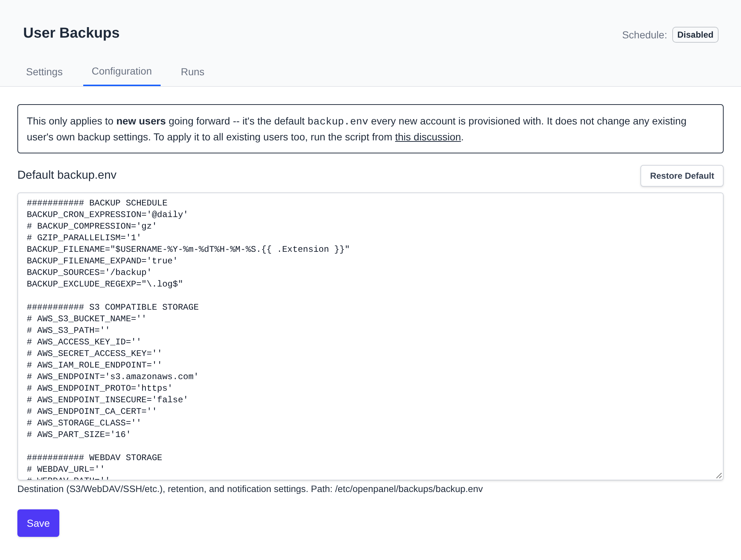This screenshot has height=560, width=741.
Task: Click the resize handle of the textarea
Action: pos(719,476)
